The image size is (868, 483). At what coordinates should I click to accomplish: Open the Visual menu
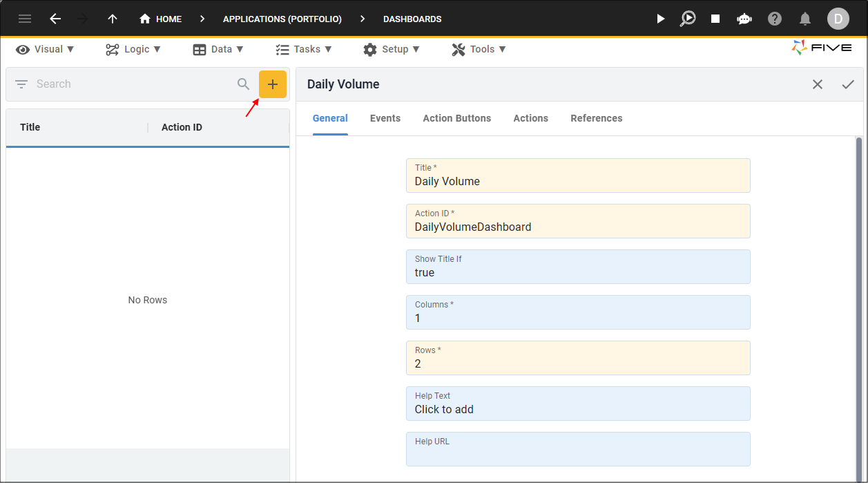[45, 49]
